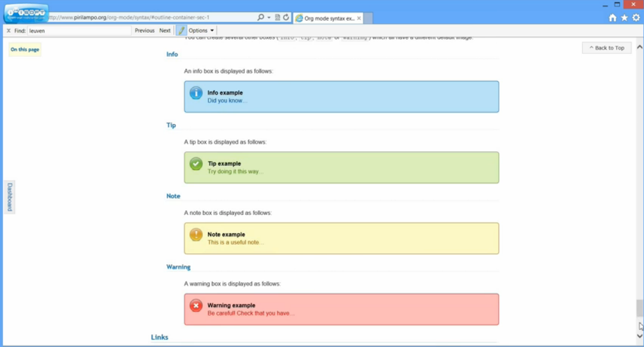644x347 pixels.
Task: Click Previous in the Find bar
Action: (x=144, y=30)
